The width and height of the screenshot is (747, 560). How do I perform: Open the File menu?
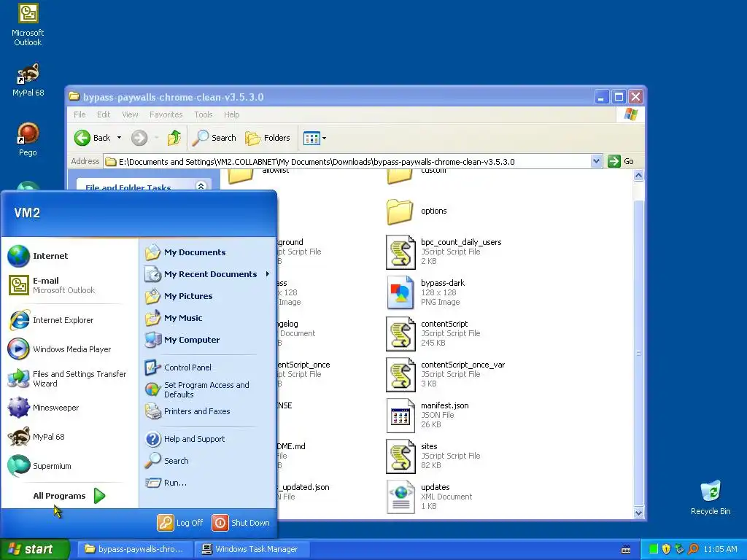click(80, 114)
